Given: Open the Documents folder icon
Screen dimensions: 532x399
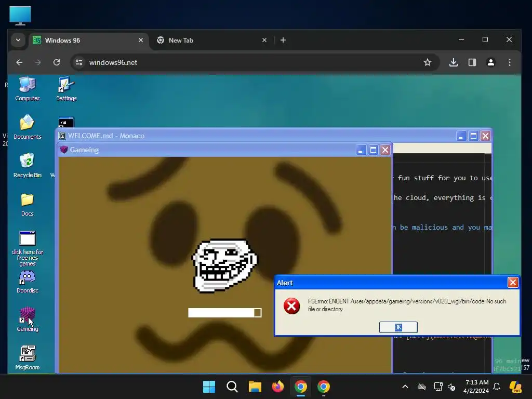Looking at the screenshot, I should coord(27,127).
